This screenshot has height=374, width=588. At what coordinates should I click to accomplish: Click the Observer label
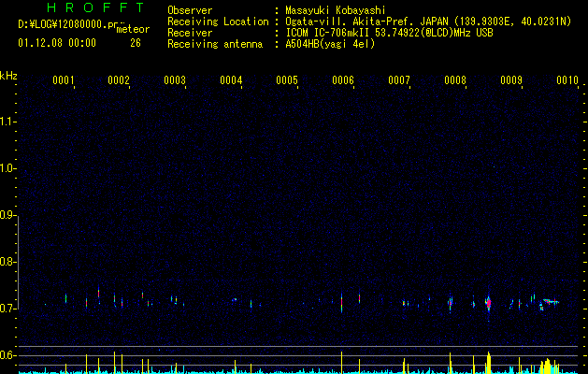[x=190, y=10]
